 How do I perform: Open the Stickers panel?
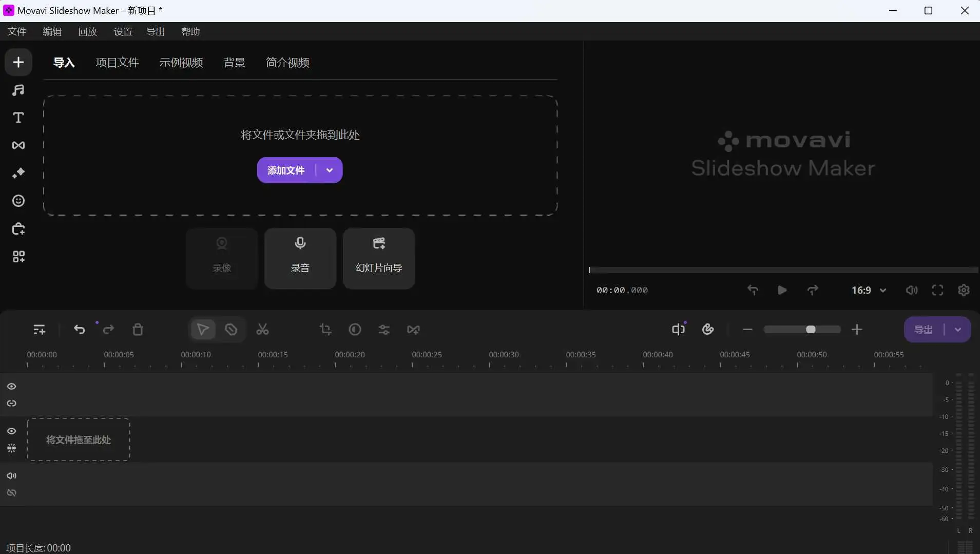(x=18, y=201)
